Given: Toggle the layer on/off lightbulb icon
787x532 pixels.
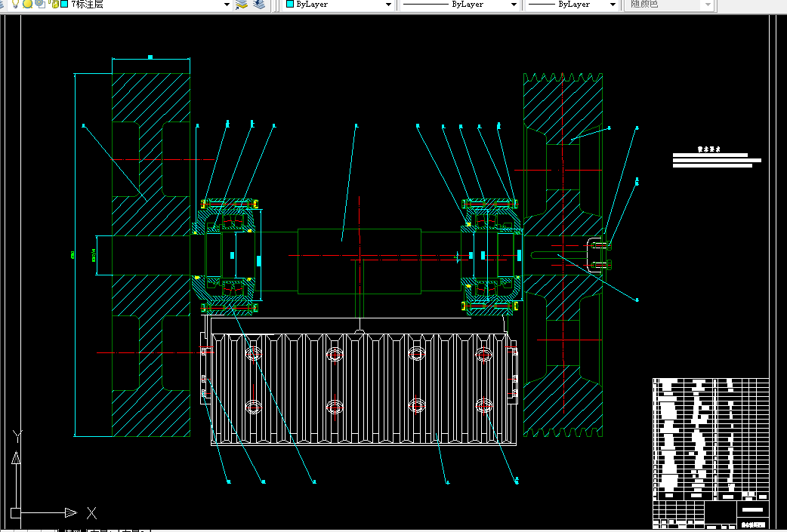Looking at the screenshot, I should tap(15, 5).
